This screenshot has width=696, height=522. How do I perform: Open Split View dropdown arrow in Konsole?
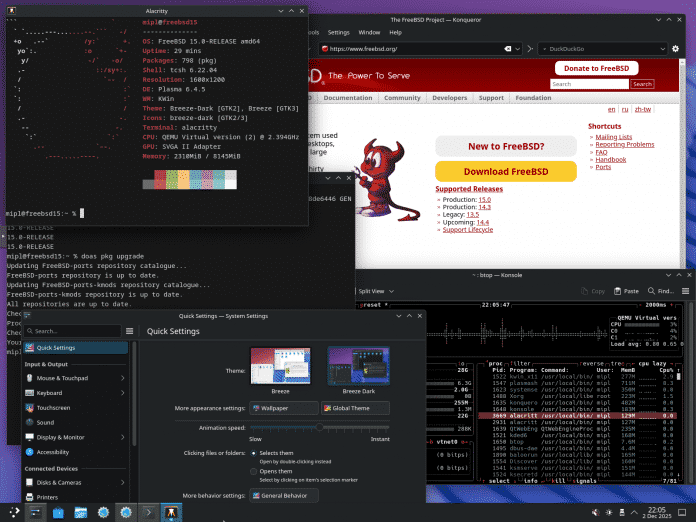(391, 291)
